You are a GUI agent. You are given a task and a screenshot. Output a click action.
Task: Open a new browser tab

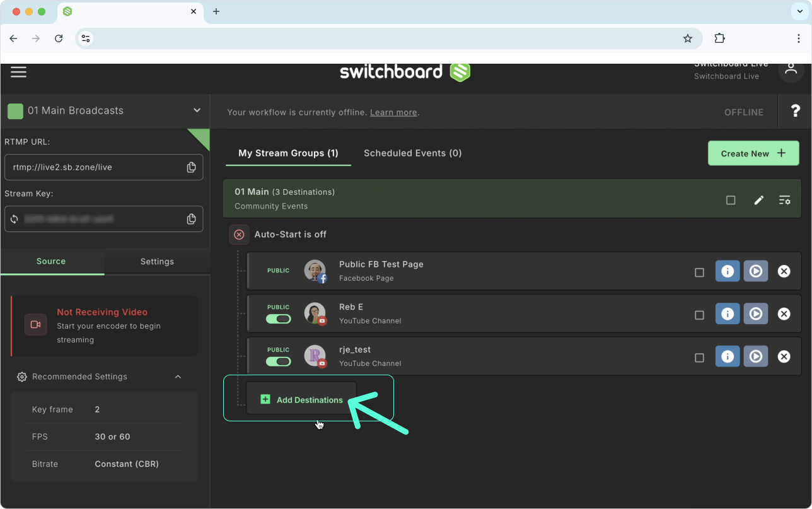216,11
